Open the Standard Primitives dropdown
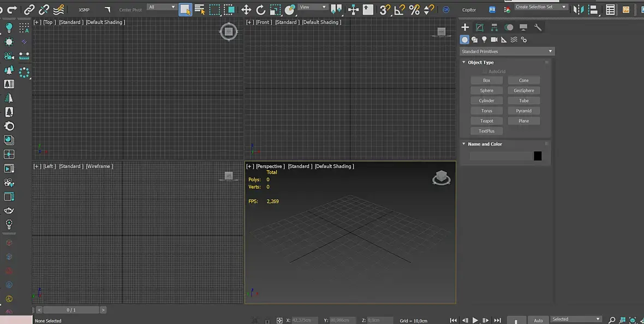Viewport: 644px width, 324px height. point(506,51)
